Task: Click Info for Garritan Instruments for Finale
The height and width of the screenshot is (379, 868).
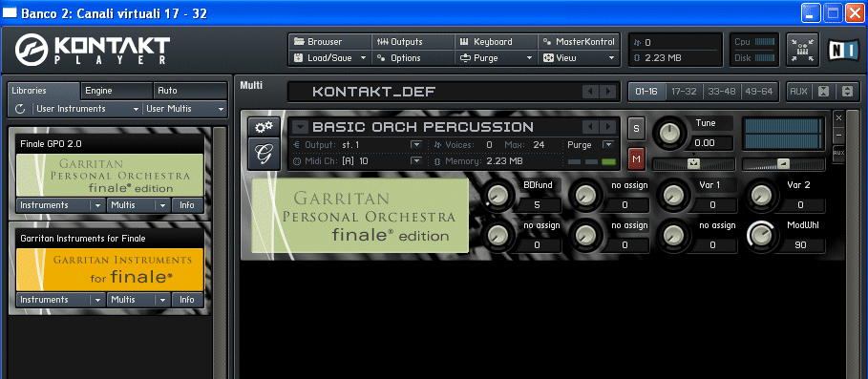Action: pyautogui.click(x=187, y=300)
